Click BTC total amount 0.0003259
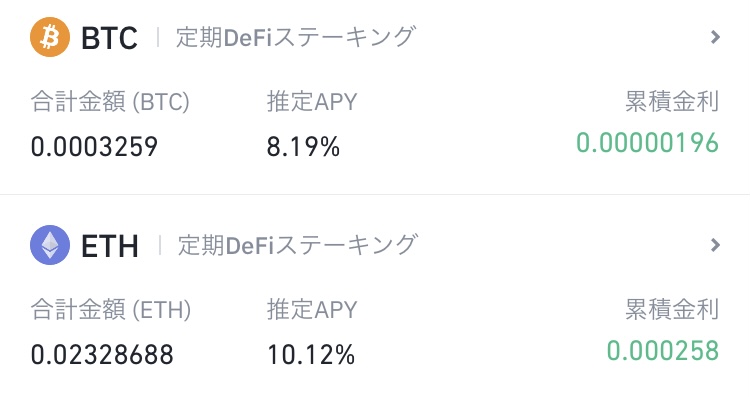This screenshot has width=750, height=397. [94, 146]
